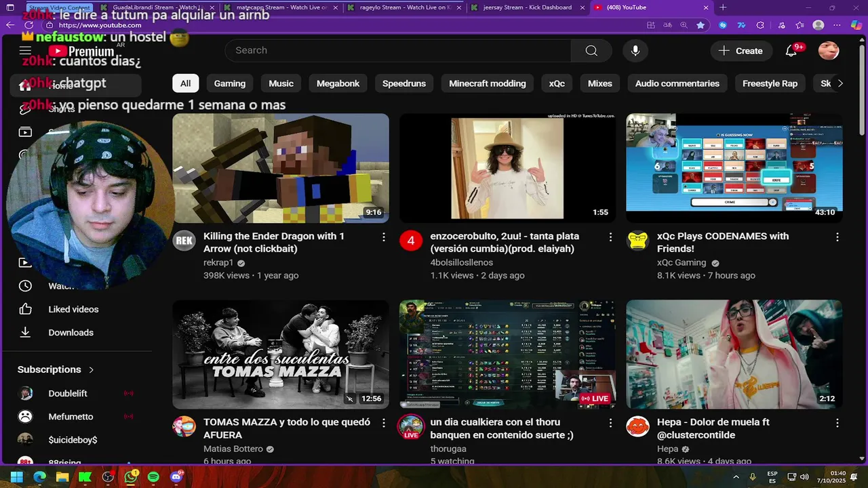
Task: Go back in browser
Action: click(9, 25)
